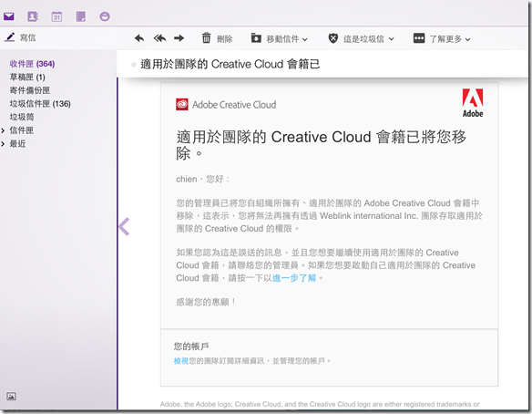Click the move-to-folder icon

256,37
